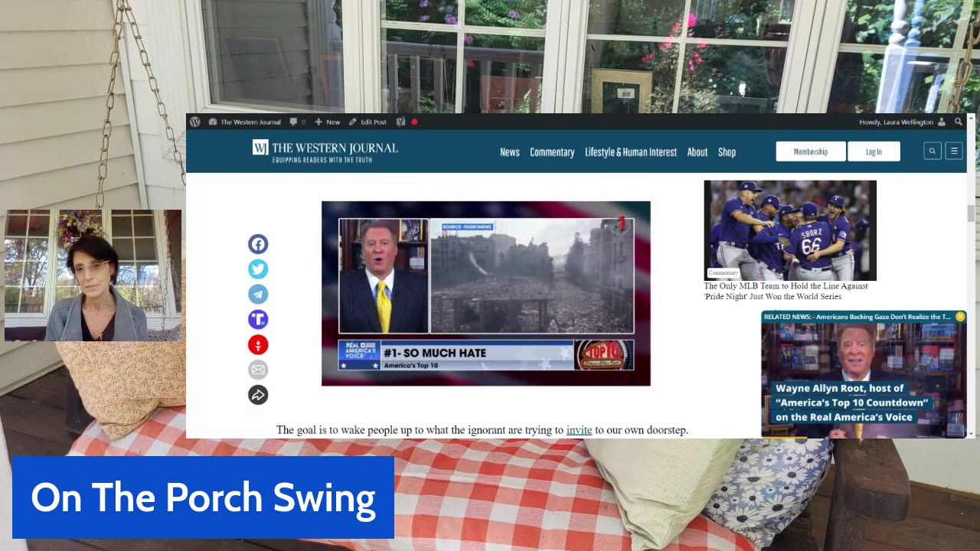
Task: Open the Commentary section
Action: point(552,152)
